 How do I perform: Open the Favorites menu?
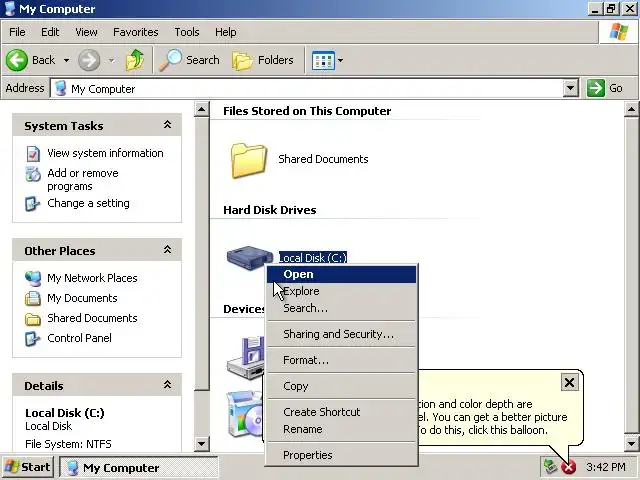click(136, 32)
